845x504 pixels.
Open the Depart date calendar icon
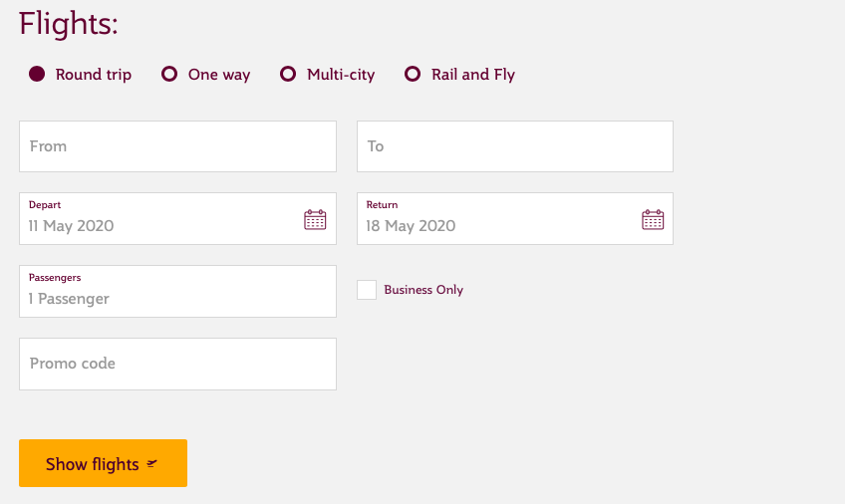(315, 220)
